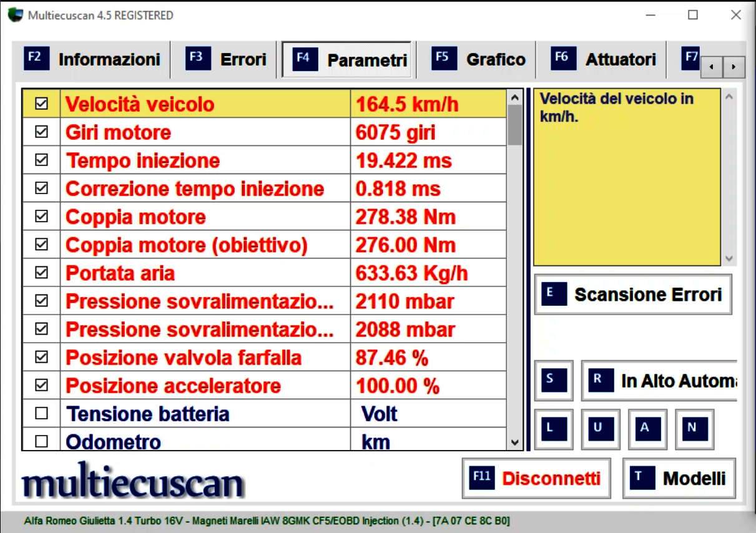Enable Odometro parameter checkbox

(41, 441)
